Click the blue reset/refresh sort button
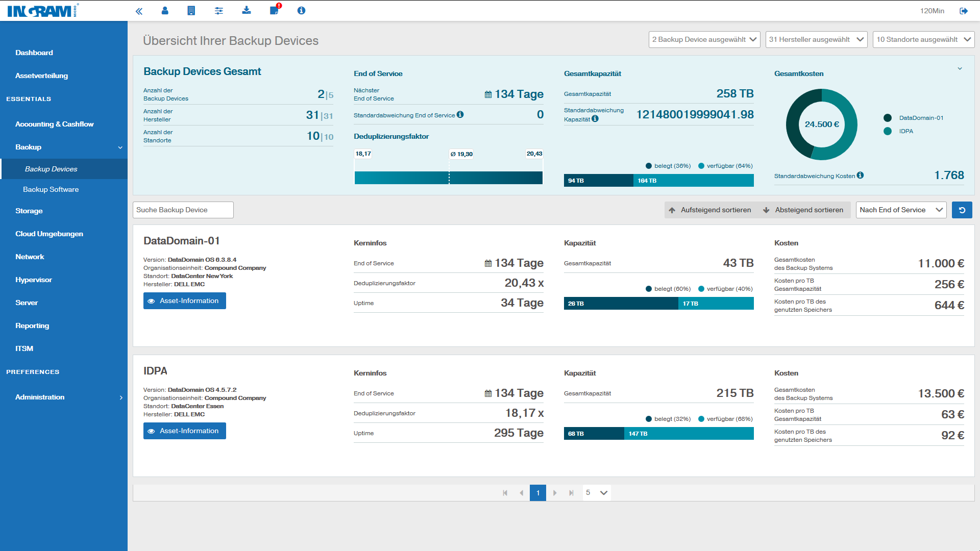980x551 pixels. (x=962, y=210)
